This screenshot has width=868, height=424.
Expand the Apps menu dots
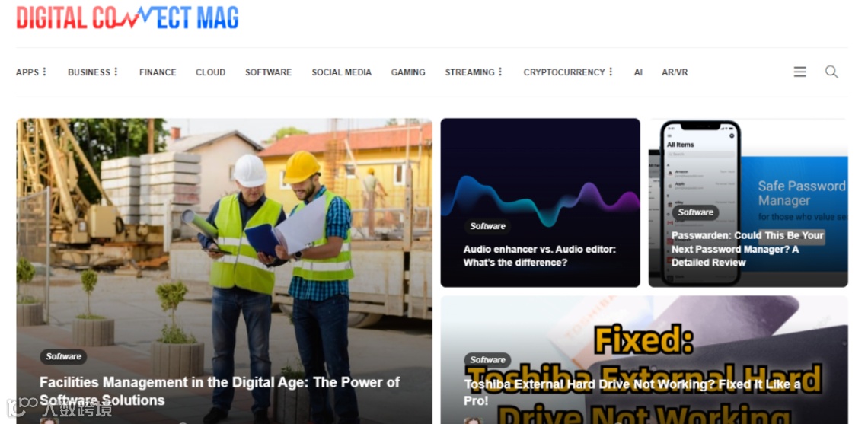pos(44,72)
